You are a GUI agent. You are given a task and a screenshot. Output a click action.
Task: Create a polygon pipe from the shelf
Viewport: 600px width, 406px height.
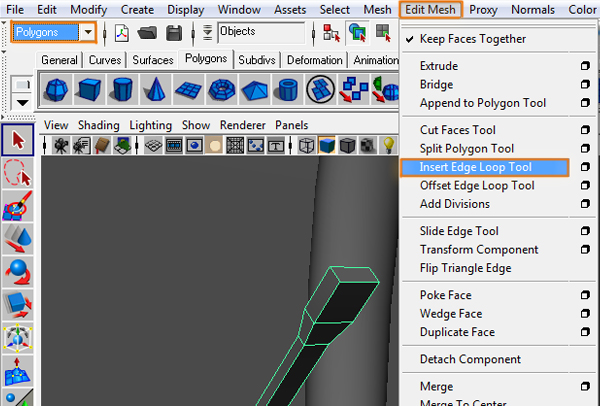coord(287,90)
